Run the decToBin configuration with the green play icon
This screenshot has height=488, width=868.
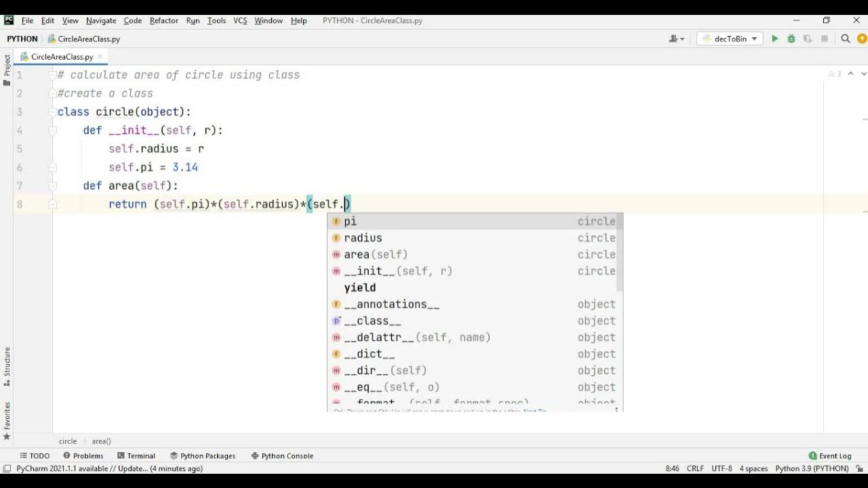click(775, 39)
